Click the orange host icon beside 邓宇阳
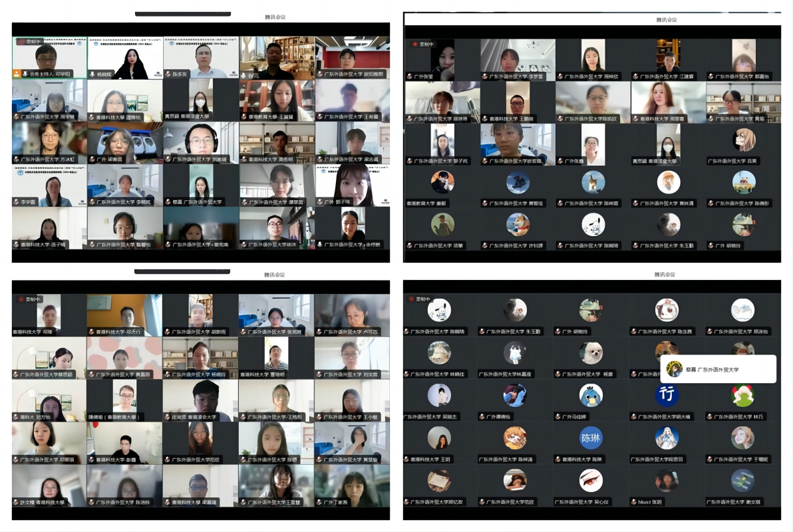The image size is (793, 532). [x=17, y=74]
